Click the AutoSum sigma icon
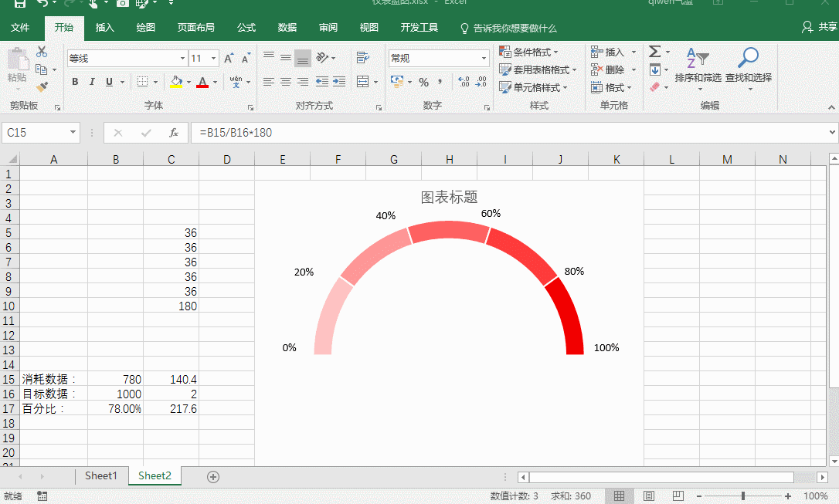Screen dimensions: 839x504 [x=654, y=51]
